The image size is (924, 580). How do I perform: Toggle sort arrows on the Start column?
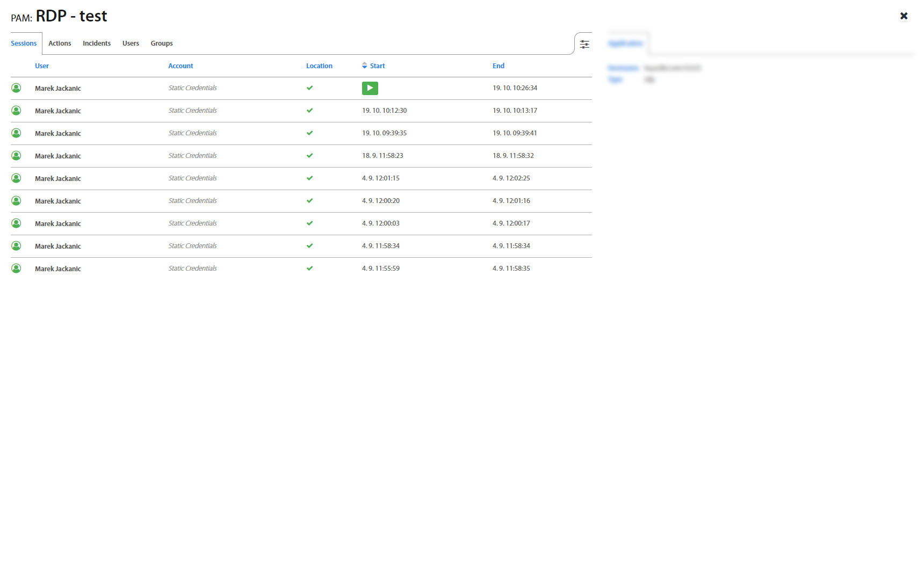pyautogui.click(x=365, y=66)
